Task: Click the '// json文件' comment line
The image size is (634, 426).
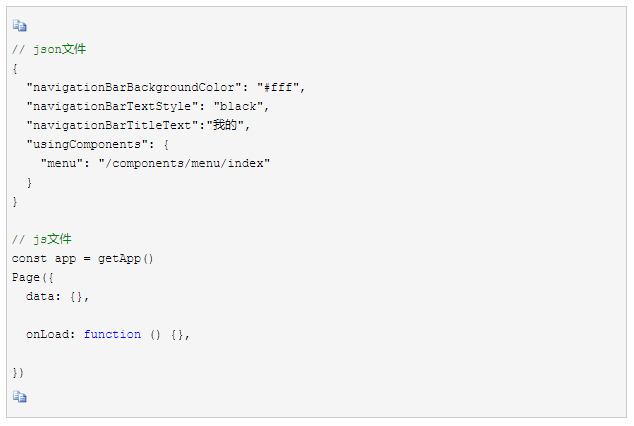Action: (x=49, y=49)
